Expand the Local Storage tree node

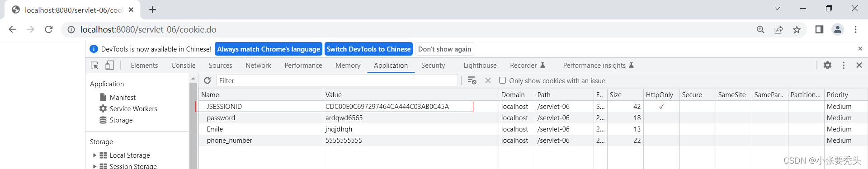click(x=94, y=155)
